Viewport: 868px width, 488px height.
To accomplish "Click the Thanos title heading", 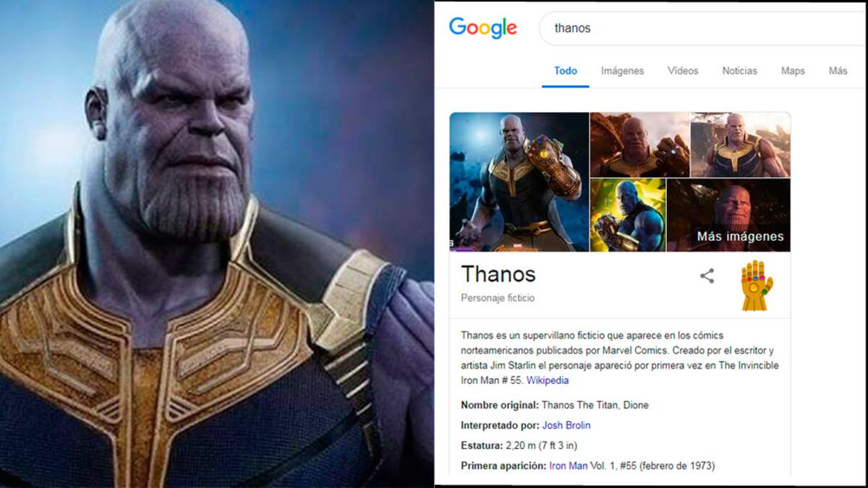I will pyautogui.click(x=498, y=274).
